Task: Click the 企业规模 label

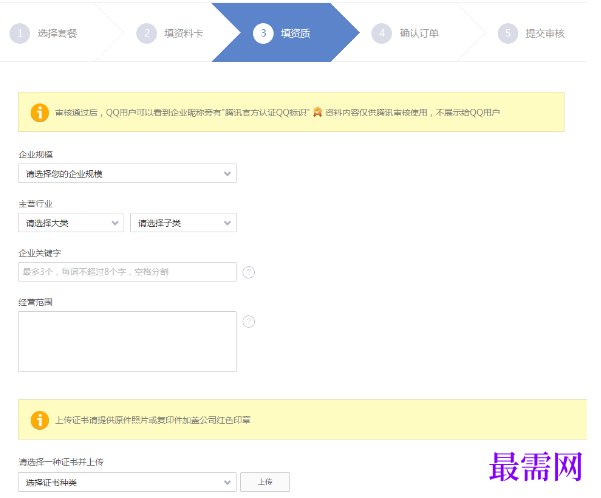Action: tap(36, 154)
